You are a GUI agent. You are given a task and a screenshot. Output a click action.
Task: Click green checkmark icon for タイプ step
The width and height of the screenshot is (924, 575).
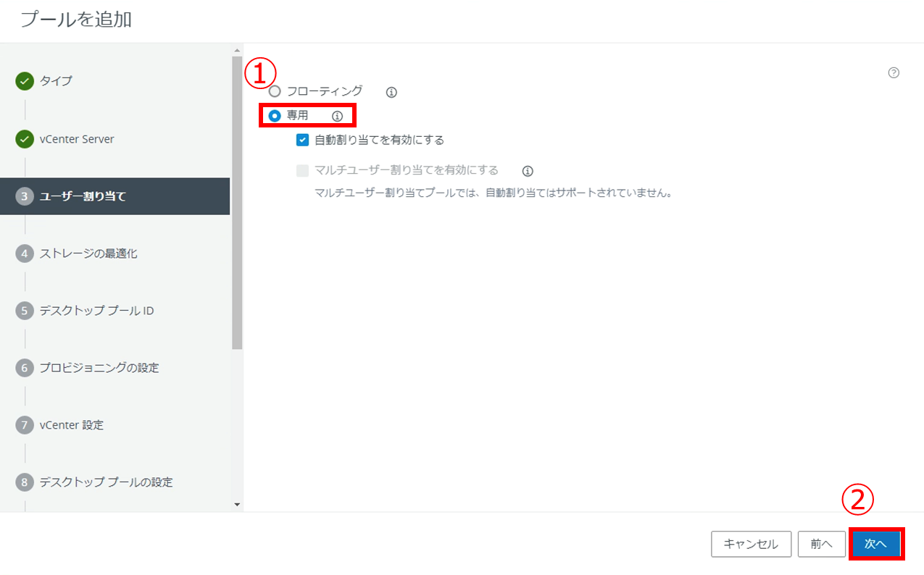(x=25, y=81)
